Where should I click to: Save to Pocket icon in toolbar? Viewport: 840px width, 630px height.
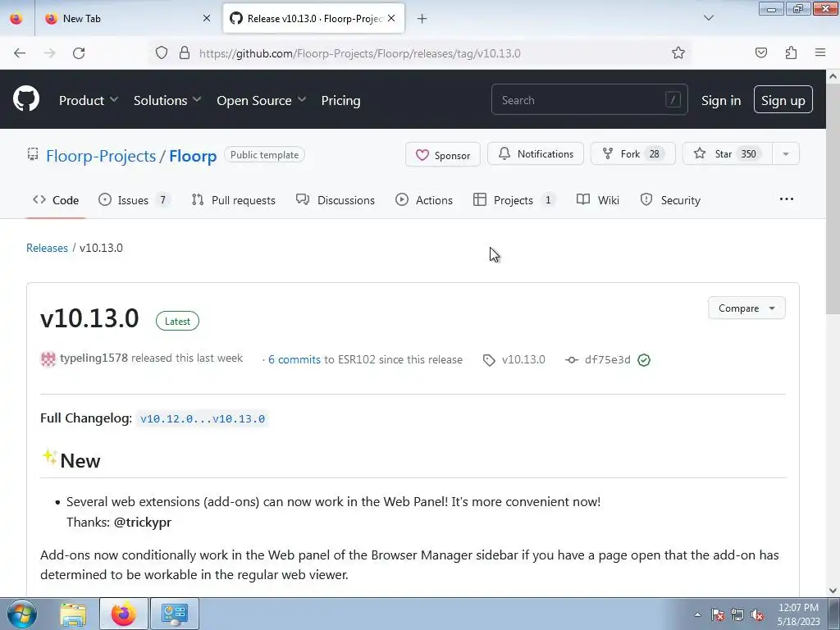tap(760, 53)
